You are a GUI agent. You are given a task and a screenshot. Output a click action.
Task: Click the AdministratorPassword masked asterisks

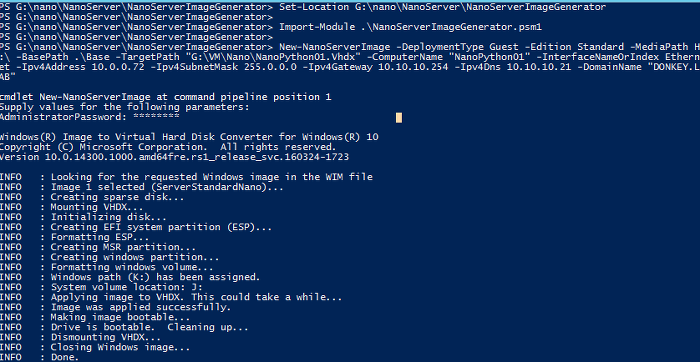(x=156, y=117)
